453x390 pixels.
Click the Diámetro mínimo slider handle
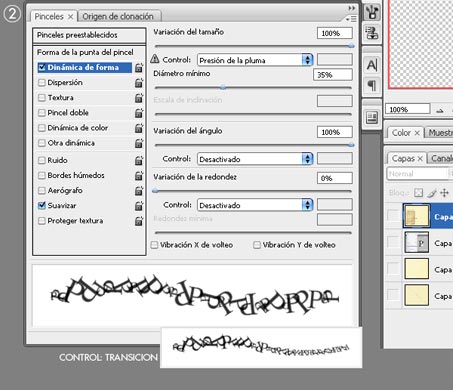223,88
